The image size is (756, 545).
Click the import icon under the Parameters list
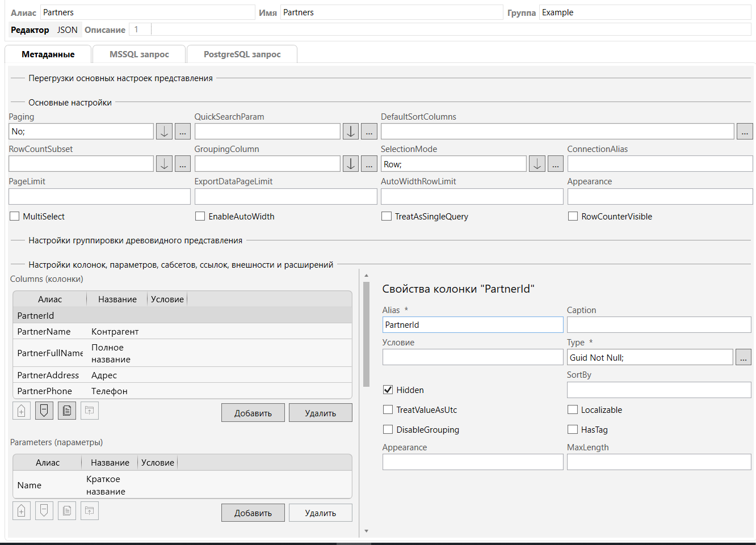click(90, 511)
